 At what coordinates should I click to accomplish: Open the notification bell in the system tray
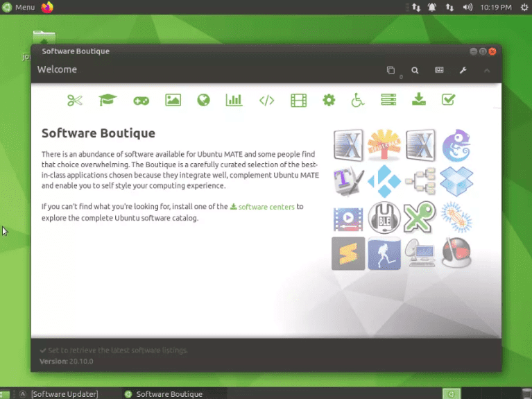point(432,7)
